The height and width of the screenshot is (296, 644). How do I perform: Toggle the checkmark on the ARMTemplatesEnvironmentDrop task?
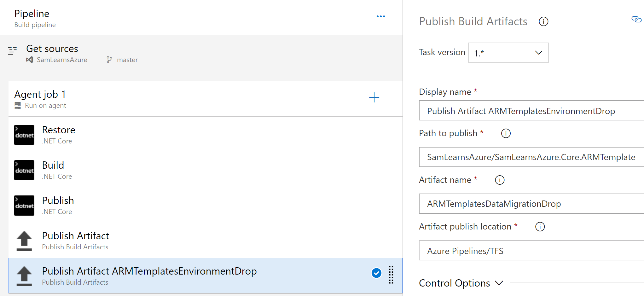point(376,273)
